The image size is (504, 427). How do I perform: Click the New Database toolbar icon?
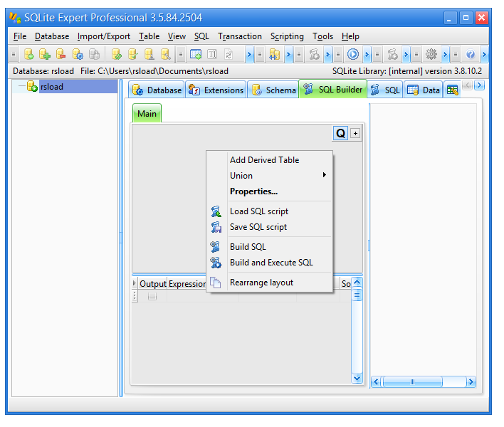pos(29,54)
